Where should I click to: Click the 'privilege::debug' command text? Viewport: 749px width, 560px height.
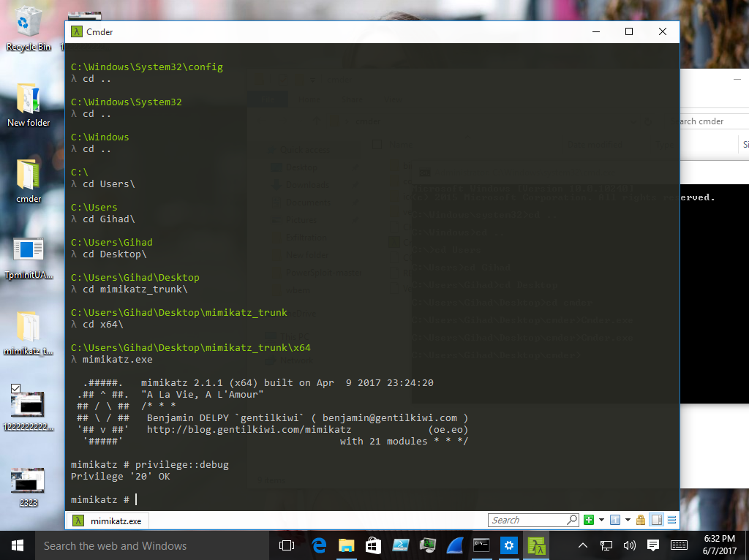[182, 464]
